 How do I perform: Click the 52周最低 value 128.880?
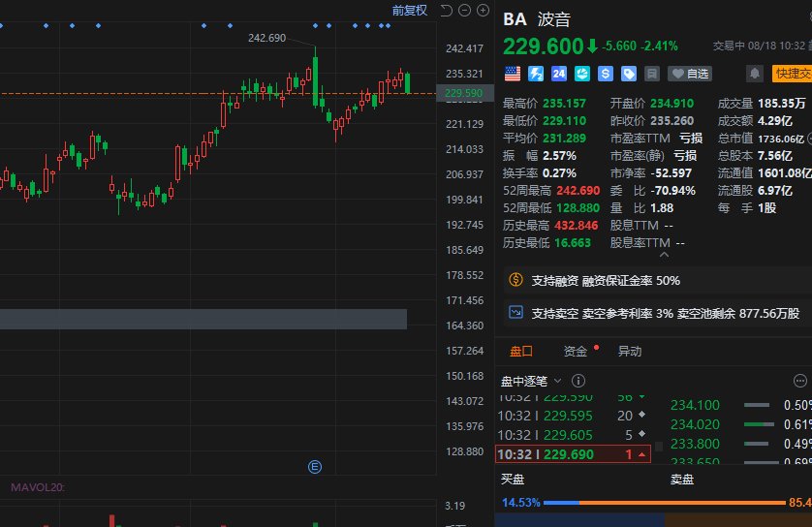pos(578,208)
